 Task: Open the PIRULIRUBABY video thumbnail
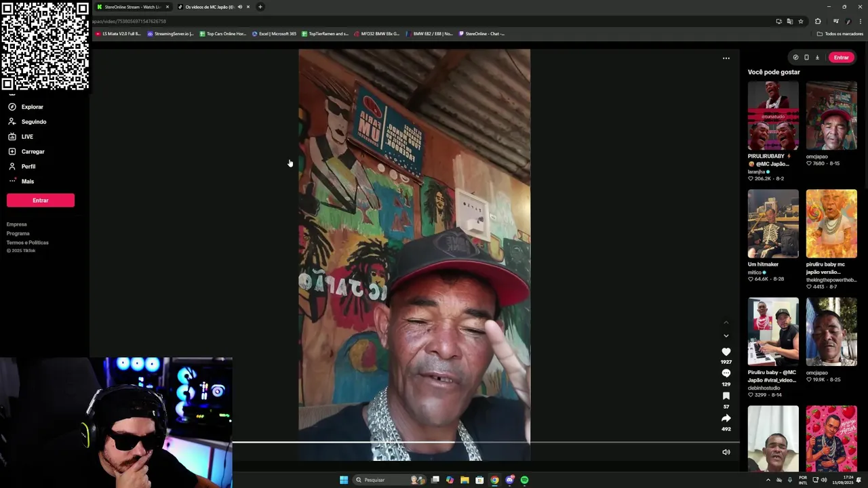point(773,115)
